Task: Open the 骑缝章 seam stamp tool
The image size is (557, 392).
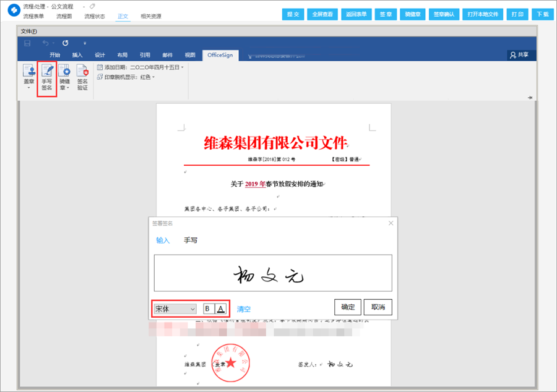Action: (x=64, y=77)
